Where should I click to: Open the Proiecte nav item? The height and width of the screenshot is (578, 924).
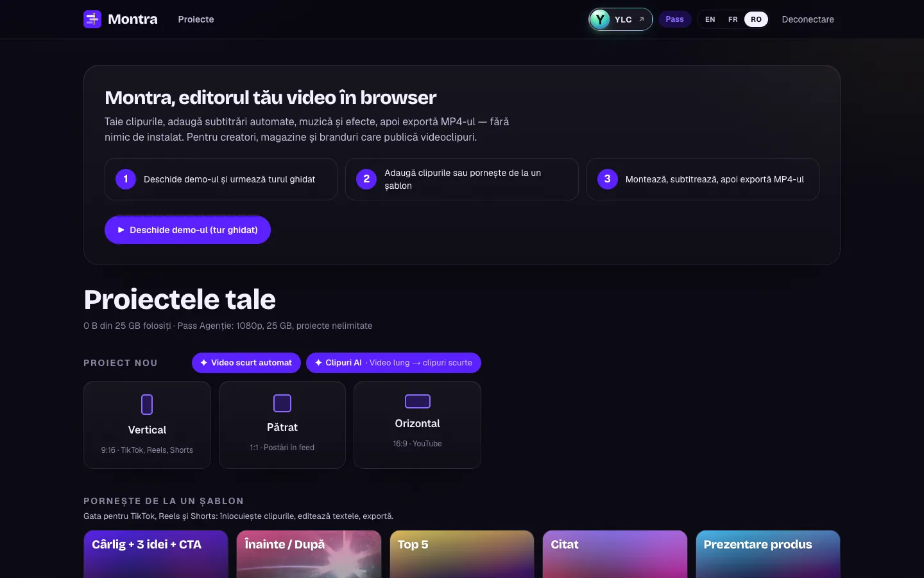[x=196, y=19]
